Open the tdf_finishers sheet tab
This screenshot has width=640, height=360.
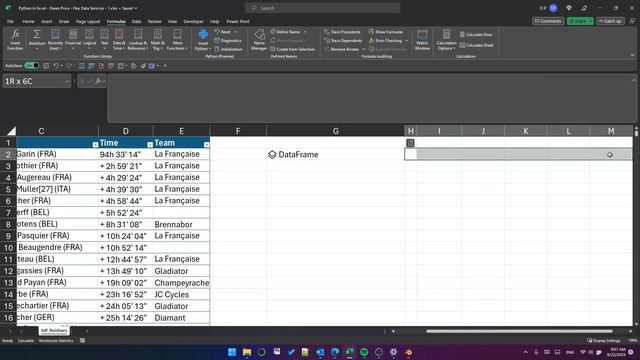pos(54,331)
